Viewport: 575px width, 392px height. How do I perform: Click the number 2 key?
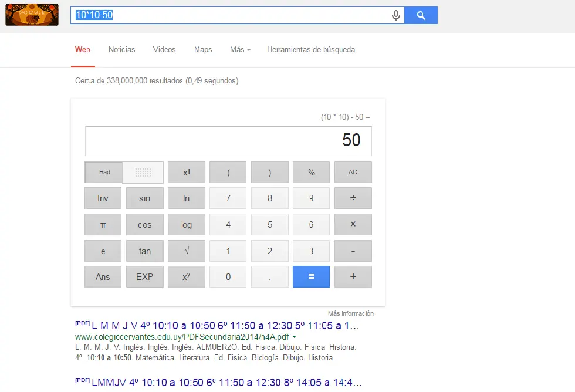pos(270,251)
